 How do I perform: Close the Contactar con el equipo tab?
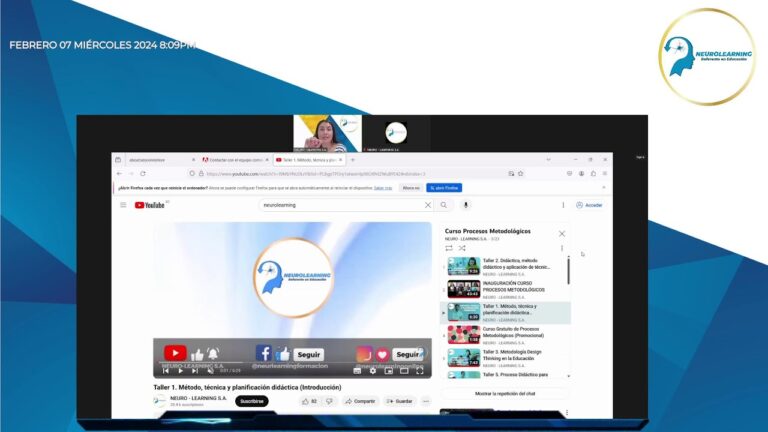(267, 160)
